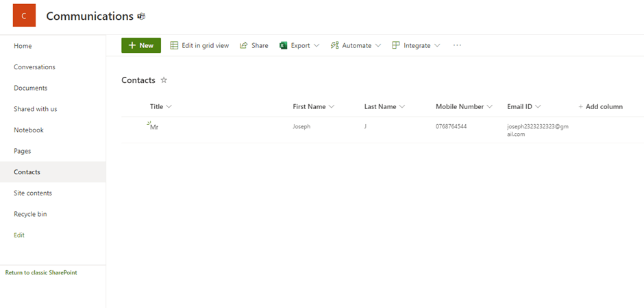Image resolution: width=644 pixels, height=308 pixels.
Task: Click Edit link in left navigation
Action: point(19,235)
